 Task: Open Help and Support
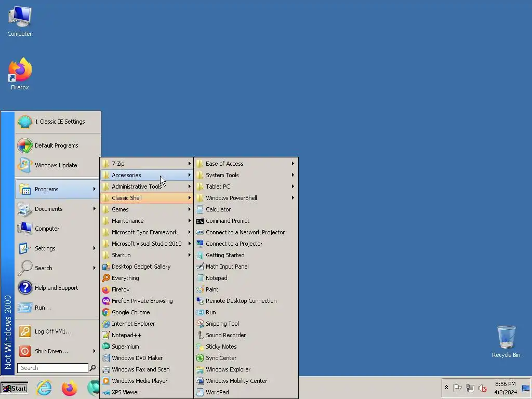[58, 288]
